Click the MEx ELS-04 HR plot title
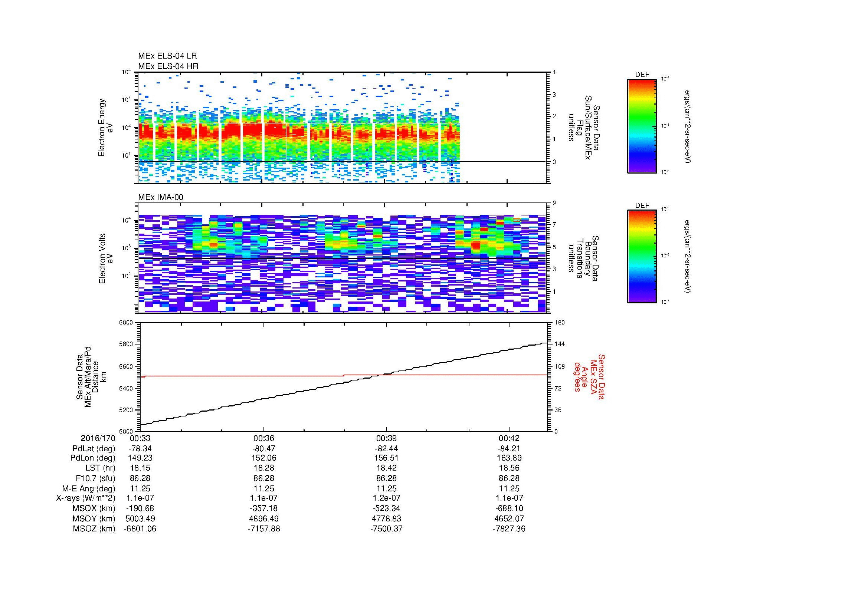This screenshot has width=868, height=613. point(168,66)
